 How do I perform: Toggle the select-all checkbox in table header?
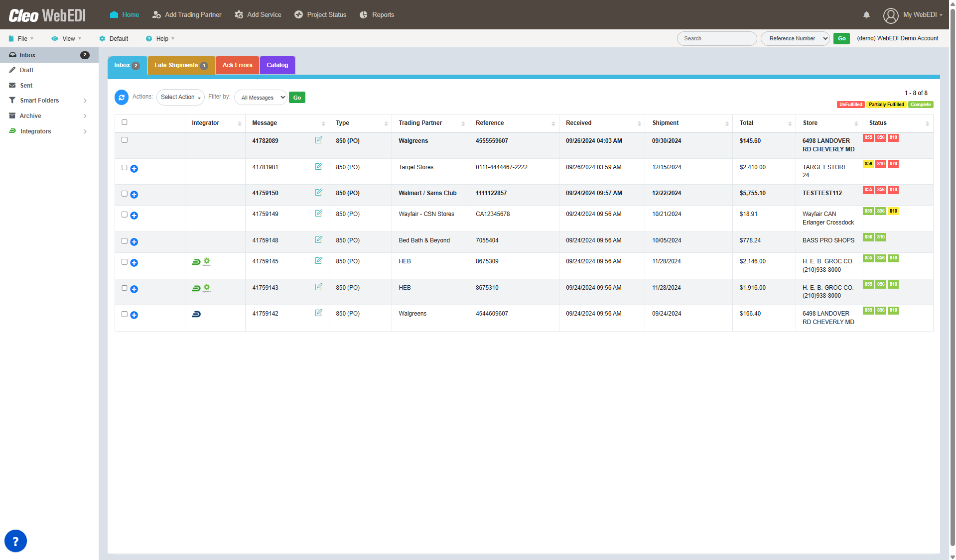coord(125,122)
